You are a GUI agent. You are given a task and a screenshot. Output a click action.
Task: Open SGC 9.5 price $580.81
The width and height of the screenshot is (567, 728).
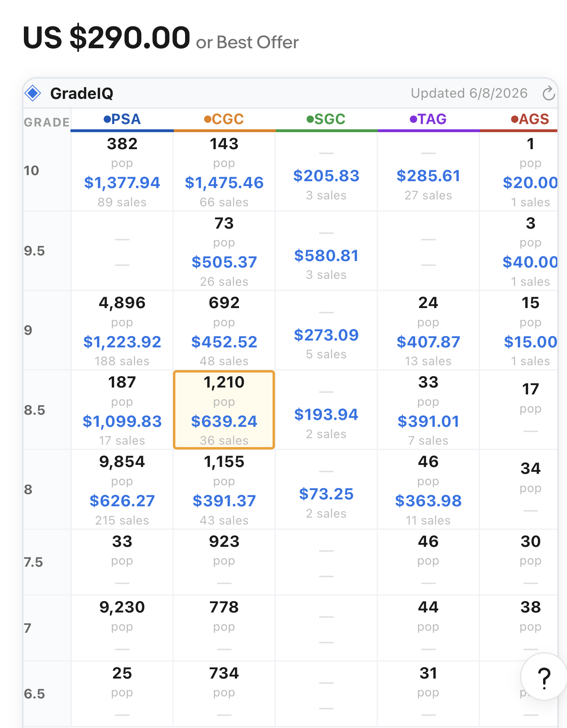tap(326, 256)
